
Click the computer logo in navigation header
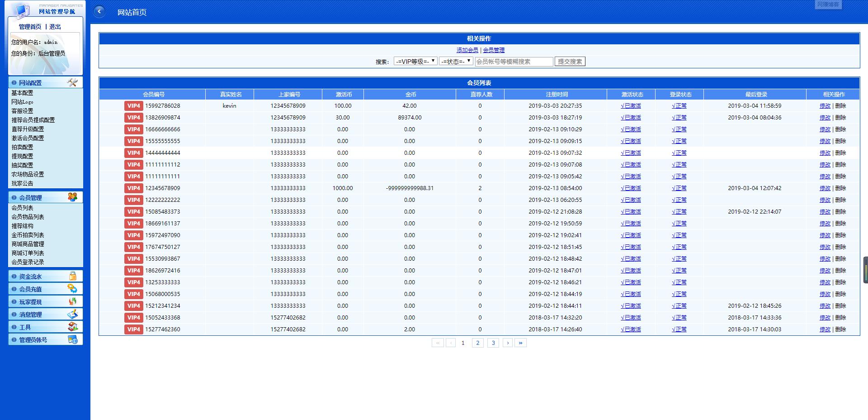pos(21,10)
